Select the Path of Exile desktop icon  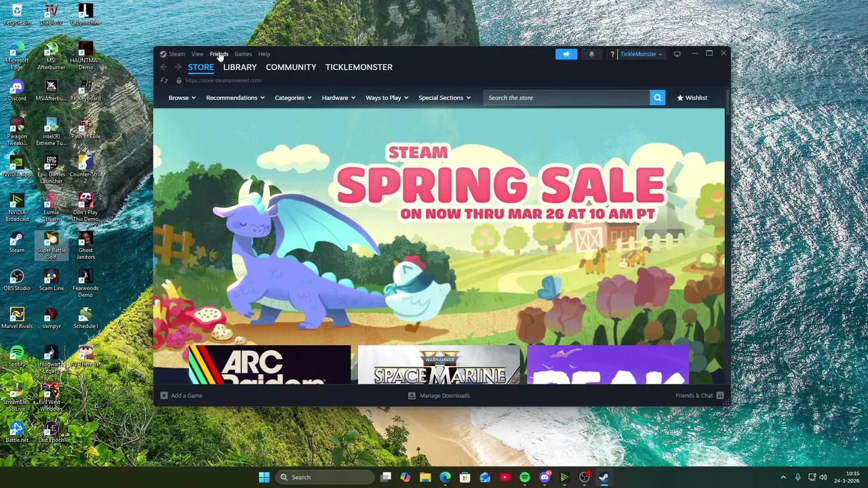[x=85, y=129]
